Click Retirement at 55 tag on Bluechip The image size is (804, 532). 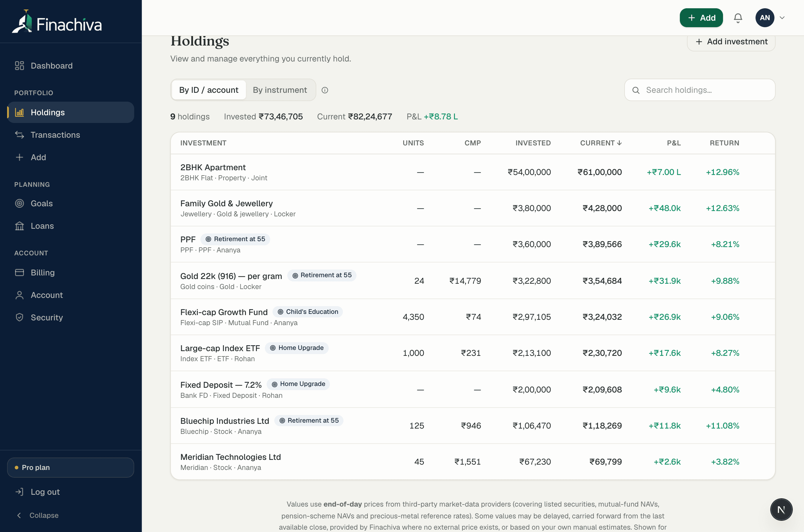309,420
